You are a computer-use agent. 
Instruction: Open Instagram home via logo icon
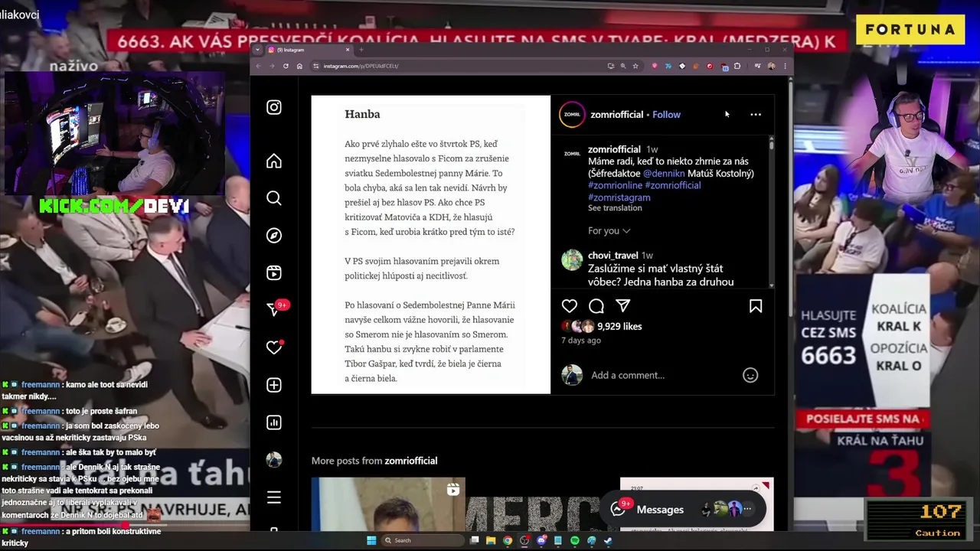274,107
